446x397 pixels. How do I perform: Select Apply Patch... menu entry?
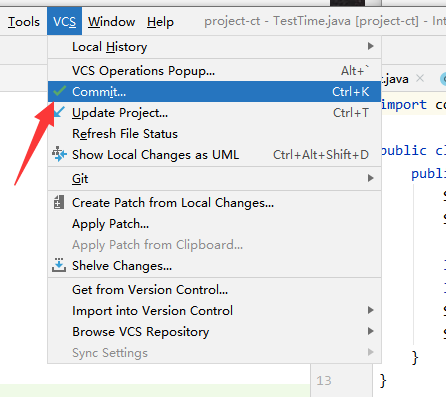(x=214, y=224)
